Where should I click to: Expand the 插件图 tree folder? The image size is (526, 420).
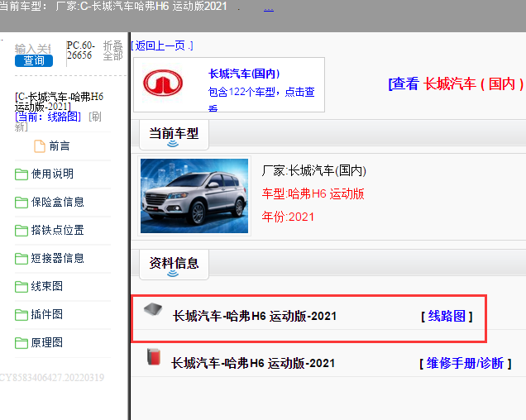(47, 314)
